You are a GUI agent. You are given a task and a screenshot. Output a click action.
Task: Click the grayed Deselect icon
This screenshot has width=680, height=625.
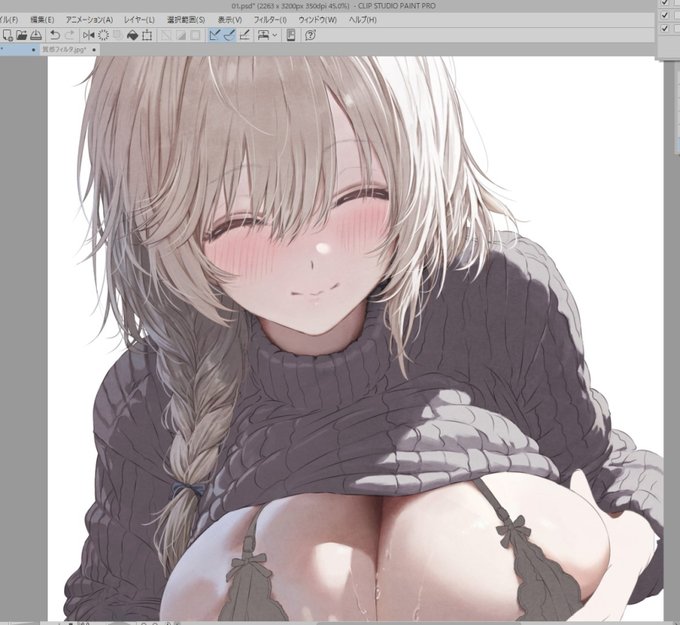coord(166,35)
